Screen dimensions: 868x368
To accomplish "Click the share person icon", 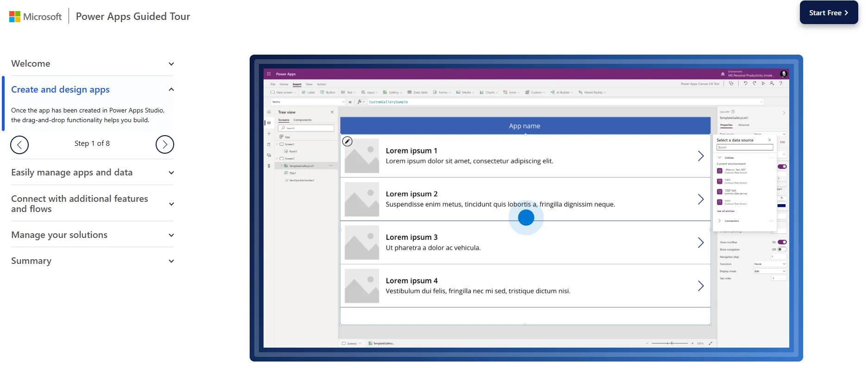I will [x=772, y=83].
